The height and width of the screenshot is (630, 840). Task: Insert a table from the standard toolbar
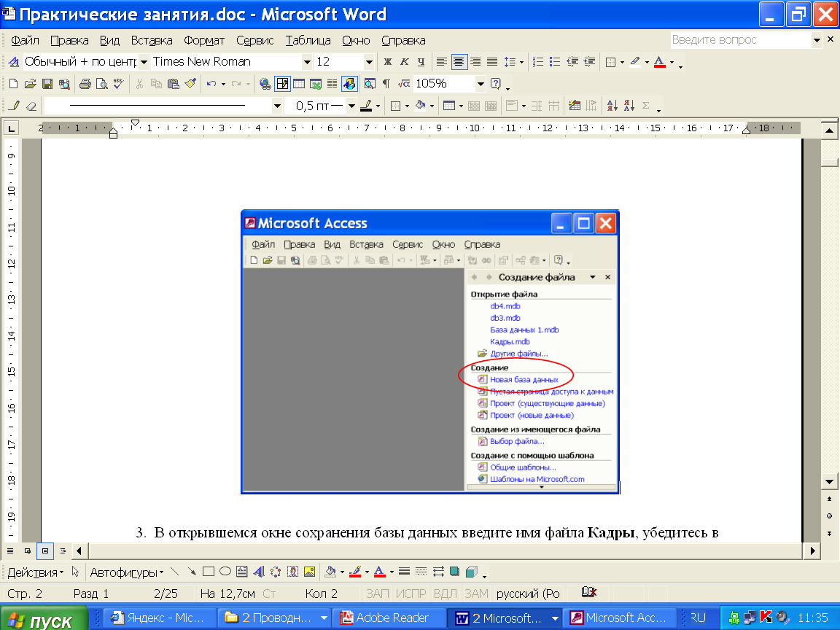[x=298, y=84]
